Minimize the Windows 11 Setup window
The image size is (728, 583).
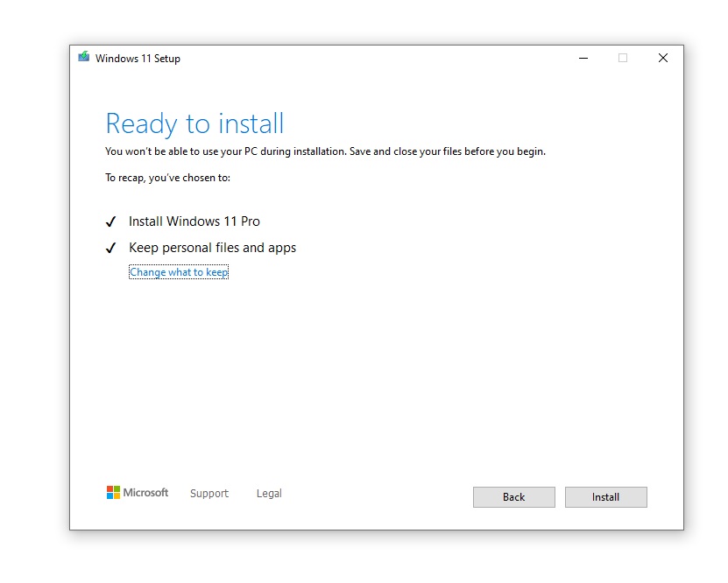coord(583,58)
